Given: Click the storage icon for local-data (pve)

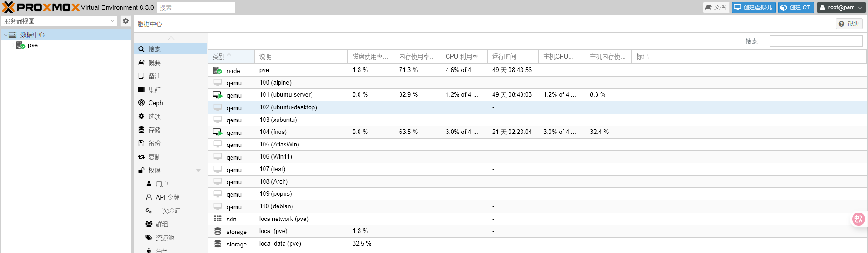Looking at the screenshot, I should (x=217, y=244).
